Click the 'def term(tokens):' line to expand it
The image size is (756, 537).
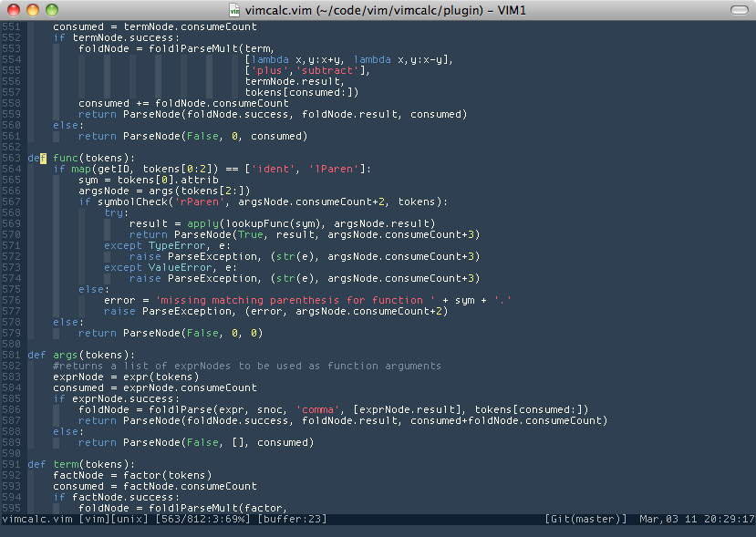82,464
